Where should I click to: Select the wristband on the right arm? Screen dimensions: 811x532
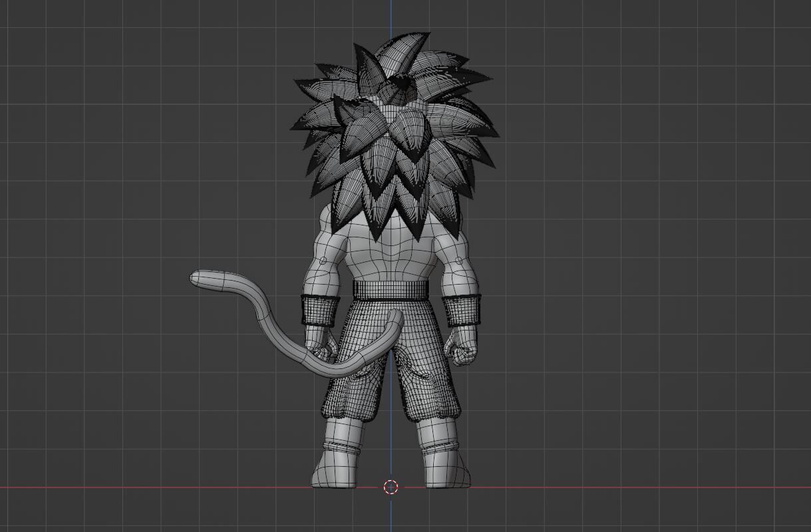[460, 310]
